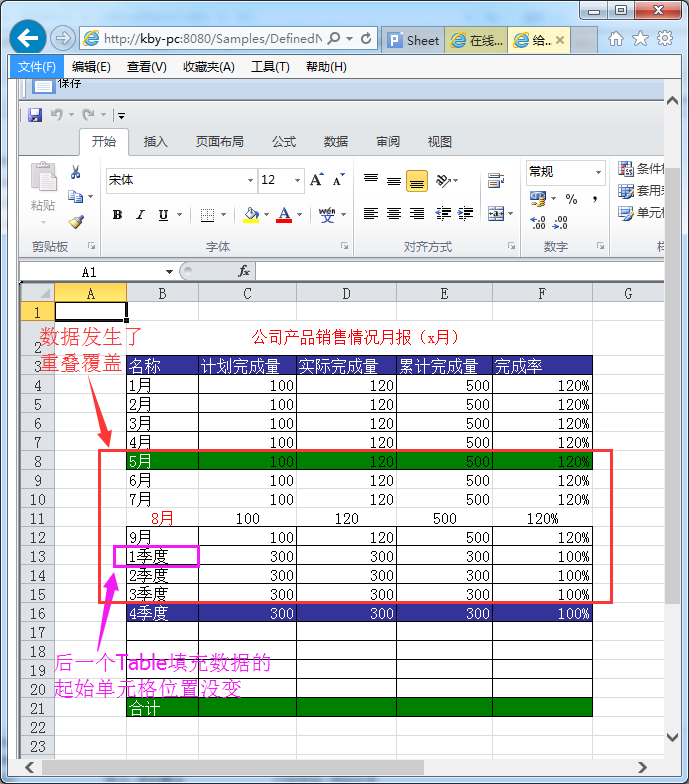Switch to the Sheet browser tab
The height and width of the screenshot is (784, 689).
click(413, 40)
